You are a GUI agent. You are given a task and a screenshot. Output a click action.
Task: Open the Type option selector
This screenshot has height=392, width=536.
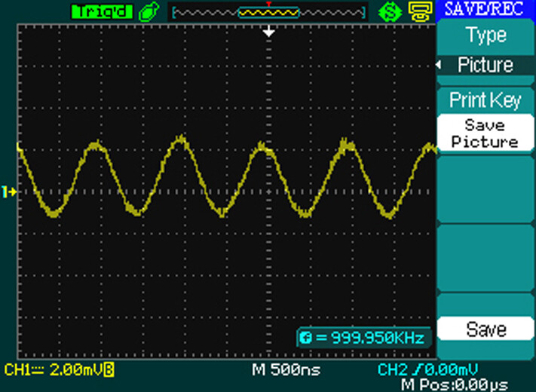485,35
